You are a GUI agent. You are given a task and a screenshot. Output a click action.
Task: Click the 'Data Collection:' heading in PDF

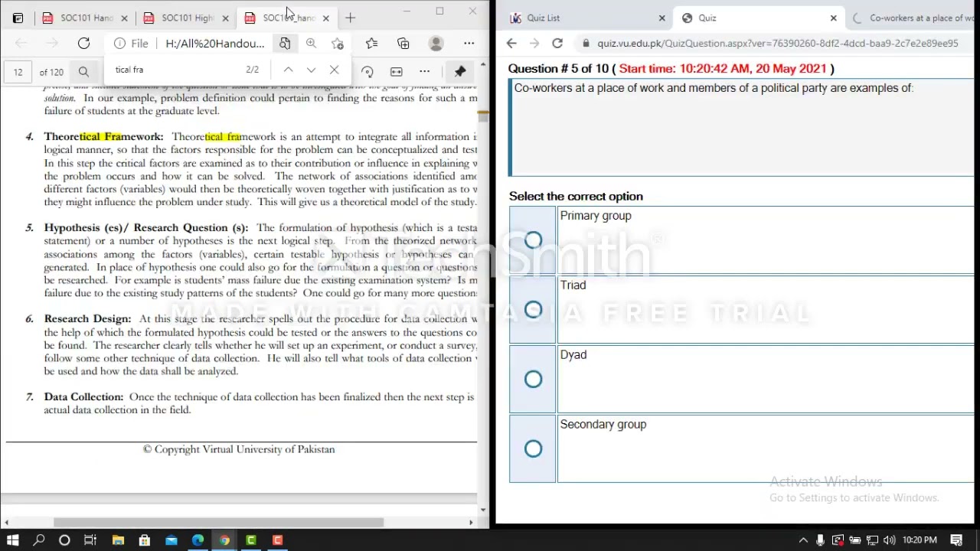click(83, 396)
